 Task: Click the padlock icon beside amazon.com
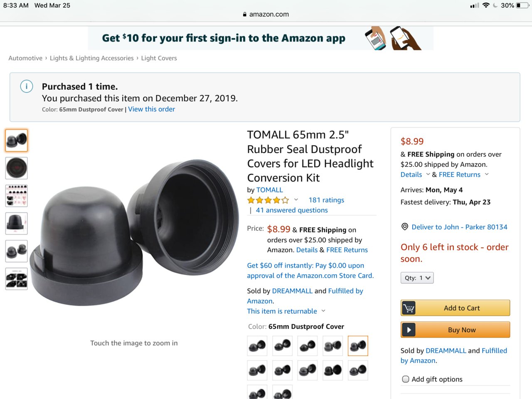point(245,14)
